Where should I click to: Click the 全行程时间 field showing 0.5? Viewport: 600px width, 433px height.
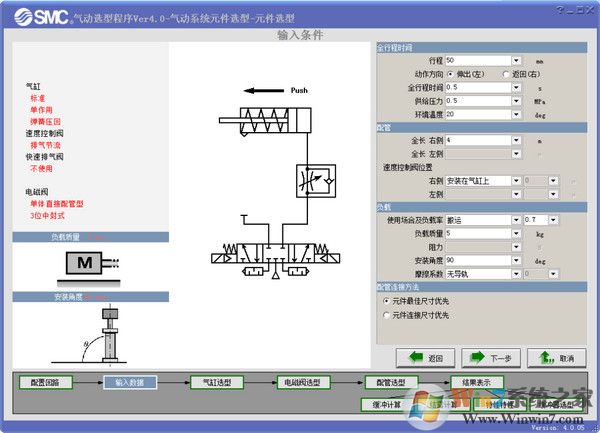[x=479, y=87]
